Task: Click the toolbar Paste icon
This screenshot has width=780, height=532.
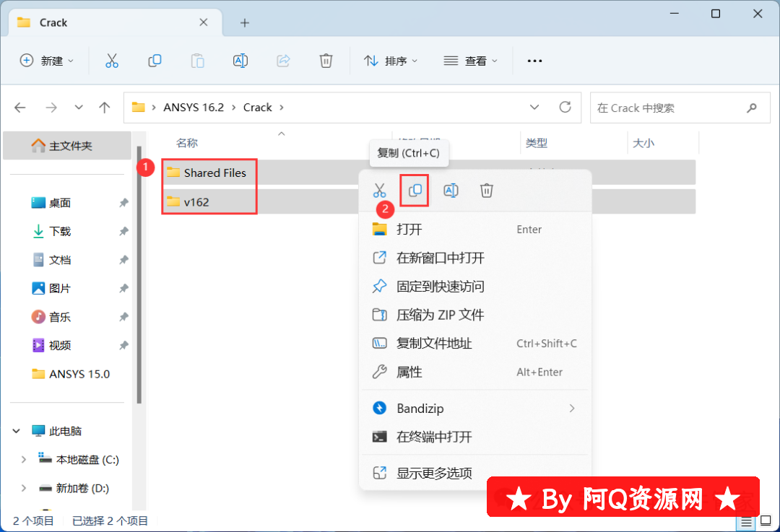Action: 197,61
